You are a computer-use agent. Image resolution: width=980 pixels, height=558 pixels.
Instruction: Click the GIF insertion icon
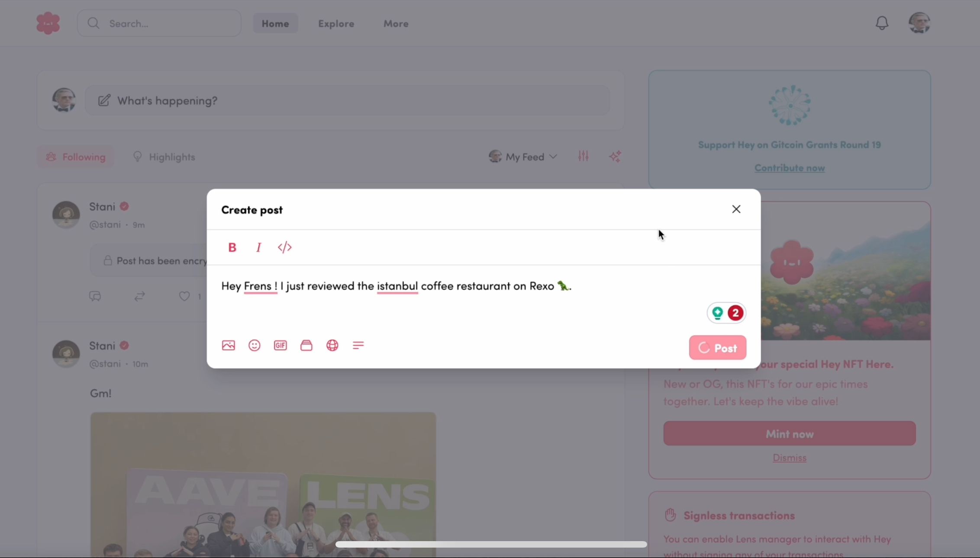280,345
